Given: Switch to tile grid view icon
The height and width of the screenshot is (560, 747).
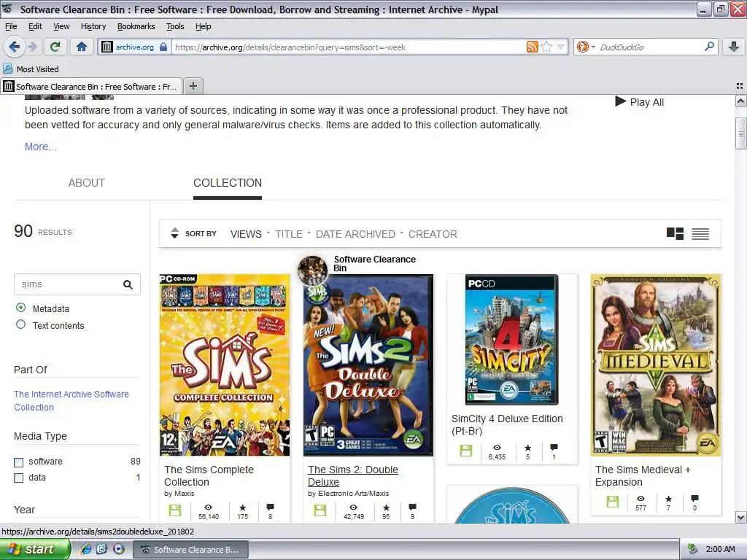Looking at the screenshot, I should 675,233.
